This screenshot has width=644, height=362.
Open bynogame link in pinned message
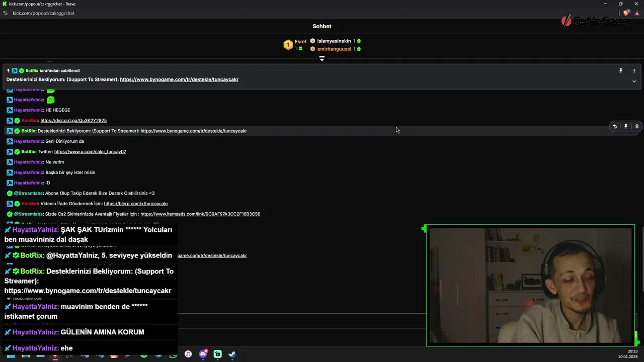coord(179,79)
